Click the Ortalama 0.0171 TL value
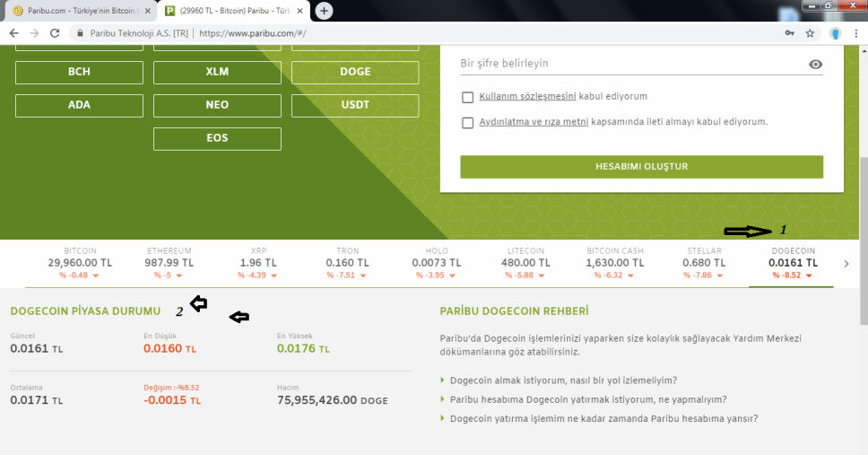This screenshot has height=455, width=868. pos(37,400)
